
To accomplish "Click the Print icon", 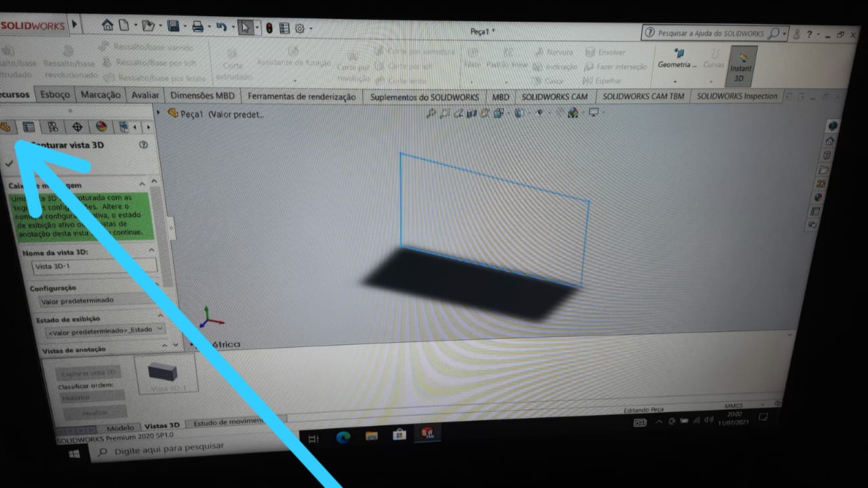I will [x=197, y=26].
